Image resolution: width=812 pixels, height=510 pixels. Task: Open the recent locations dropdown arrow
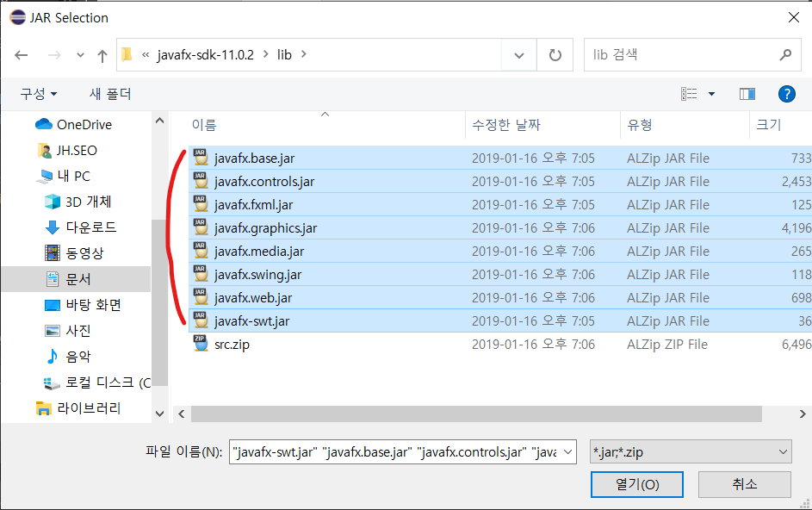[x=80, y=55]
